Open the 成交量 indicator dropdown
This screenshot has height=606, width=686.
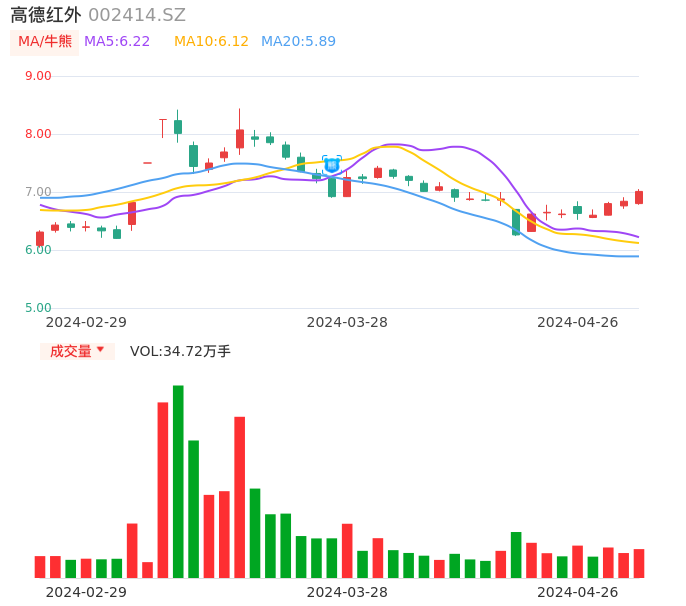(77, 351)
